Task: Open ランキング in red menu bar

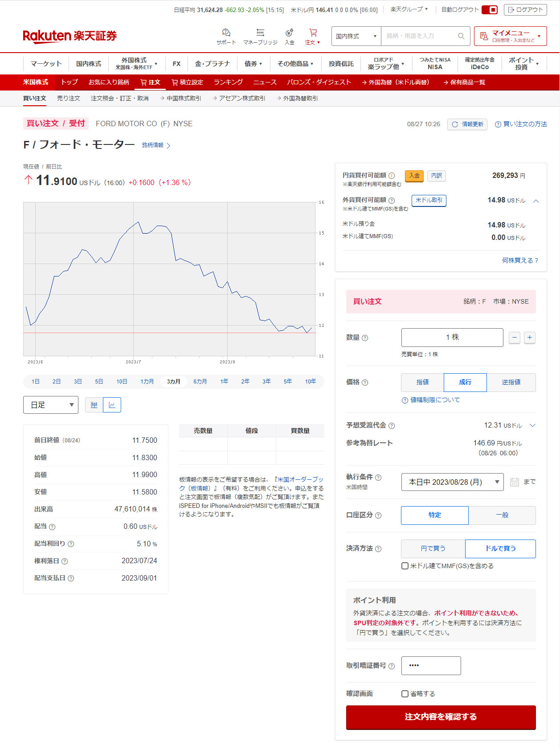Action: [228, 82]
